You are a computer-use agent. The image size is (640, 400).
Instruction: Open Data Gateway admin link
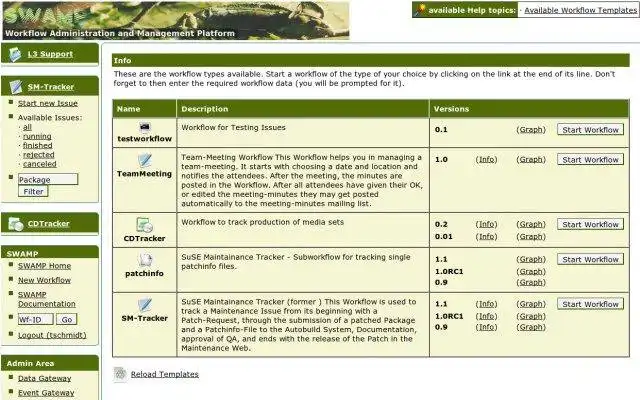pos(44,378)
